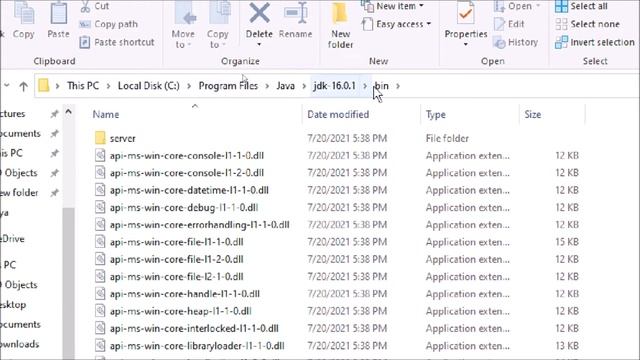Screen dimensions: 640x360
Task: Click the folder icon in the address bar
Action: click(x=44, y=86)
